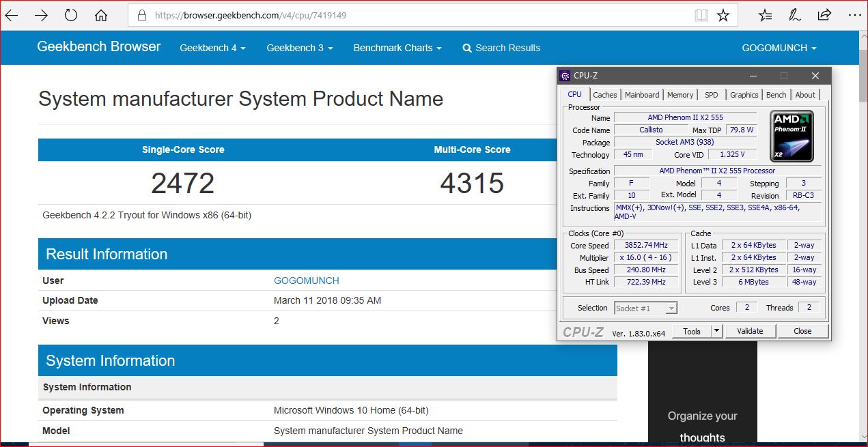Screen dimensions: 868x447
Task: Click the Multi-Core Score header
Action: click(x=472, y=149)
